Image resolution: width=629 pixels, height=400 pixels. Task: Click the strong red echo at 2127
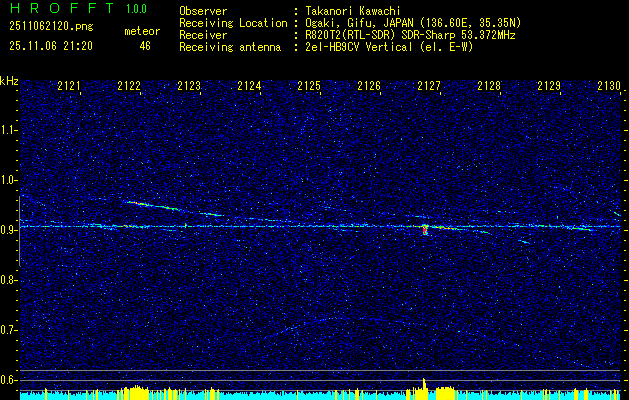click(425, 229)
